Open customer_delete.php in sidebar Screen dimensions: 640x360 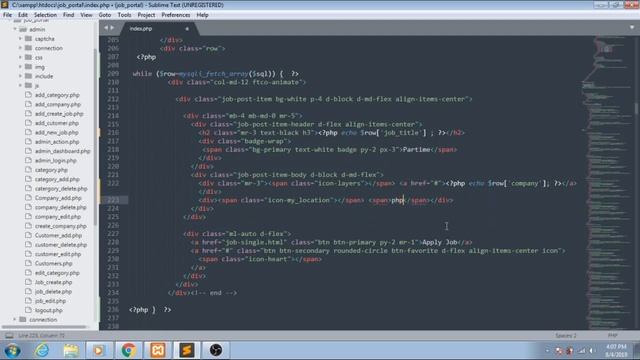point(61,245)
